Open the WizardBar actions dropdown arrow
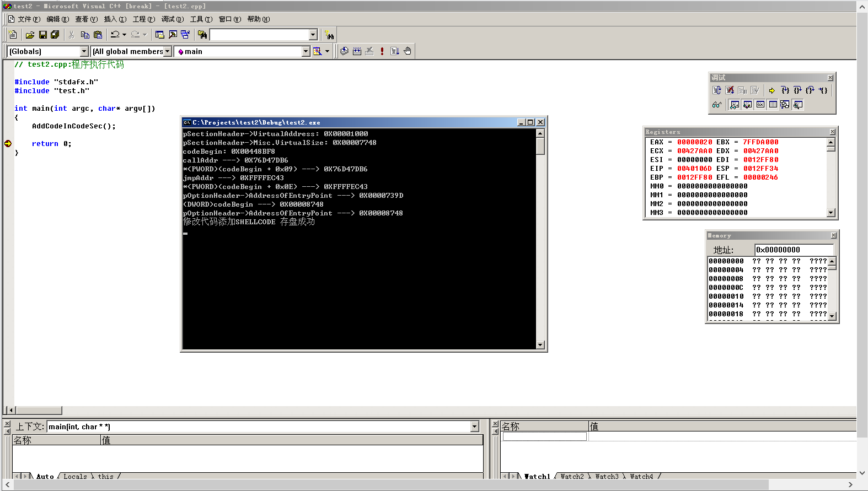Viewport: 868px width, 491px height. [327, 51]
